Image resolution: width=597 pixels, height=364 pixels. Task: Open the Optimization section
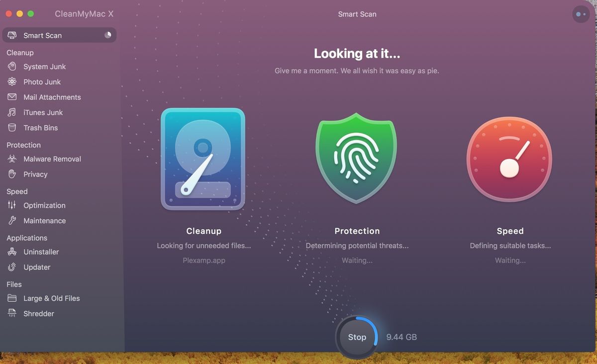13,205
